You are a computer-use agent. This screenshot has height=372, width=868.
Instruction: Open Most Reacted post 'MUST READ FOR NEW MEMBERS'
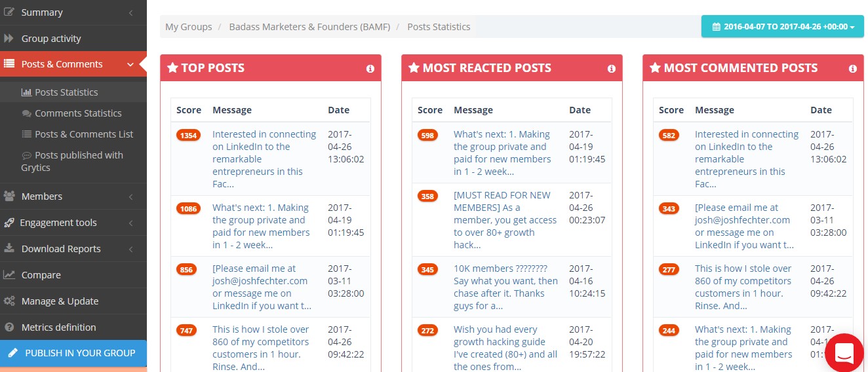505,220
